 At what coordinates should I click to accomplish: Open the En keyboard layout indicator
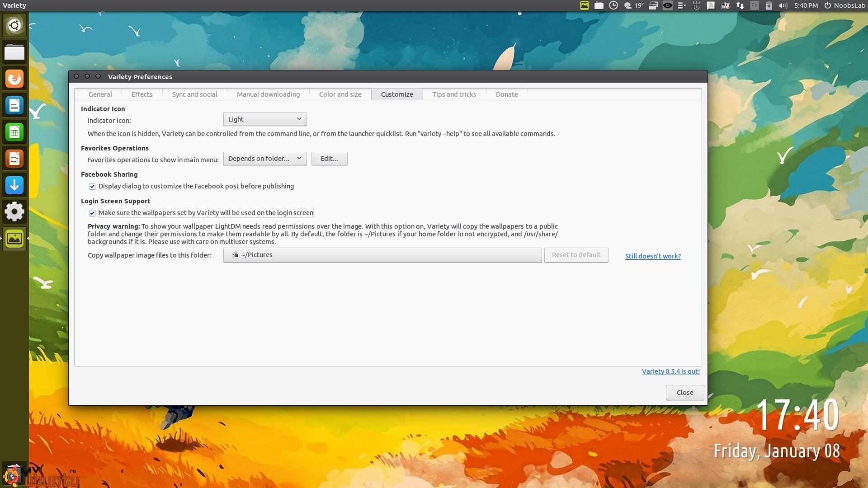pos(755,5)
